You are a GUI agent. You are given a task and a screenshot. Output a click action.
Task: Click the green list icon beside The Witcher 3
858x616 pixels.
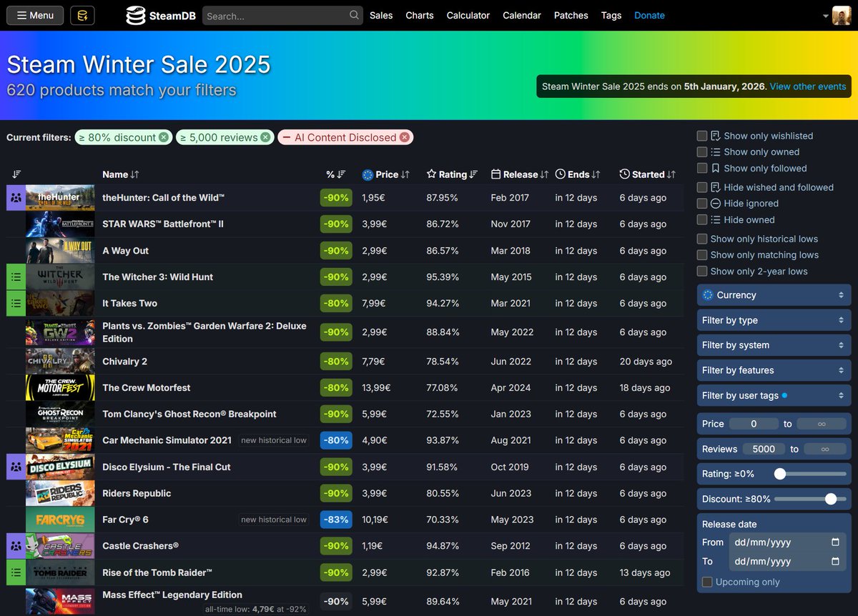16,277
